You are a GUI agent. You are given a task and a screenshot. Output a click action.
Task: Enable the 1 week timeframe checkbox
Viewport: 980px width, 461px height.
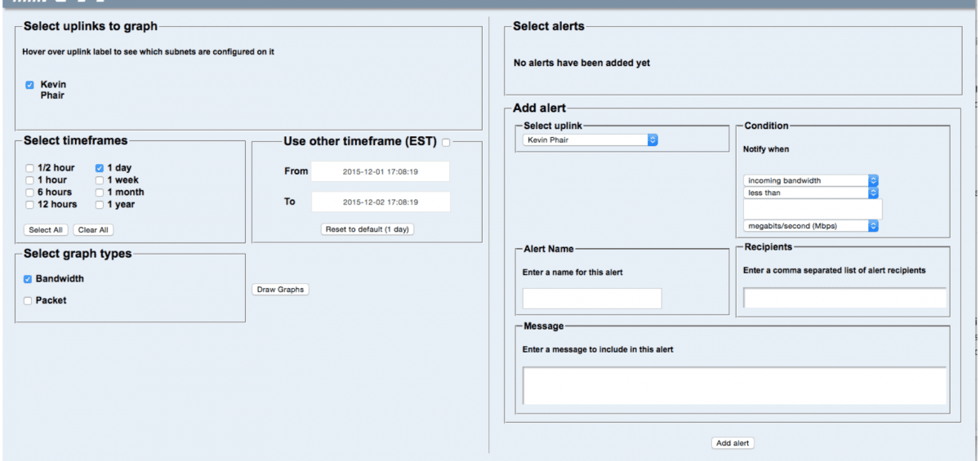[x=100, y=180]
